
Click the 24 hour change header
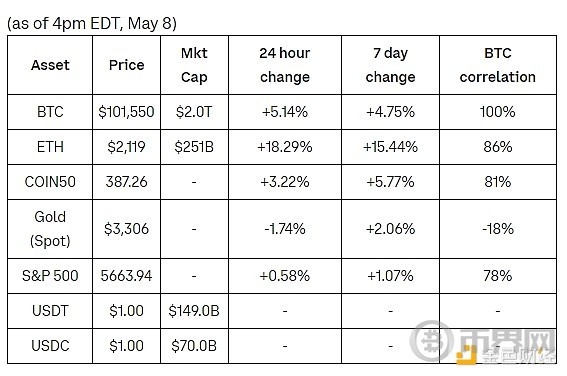click(285, 65)
